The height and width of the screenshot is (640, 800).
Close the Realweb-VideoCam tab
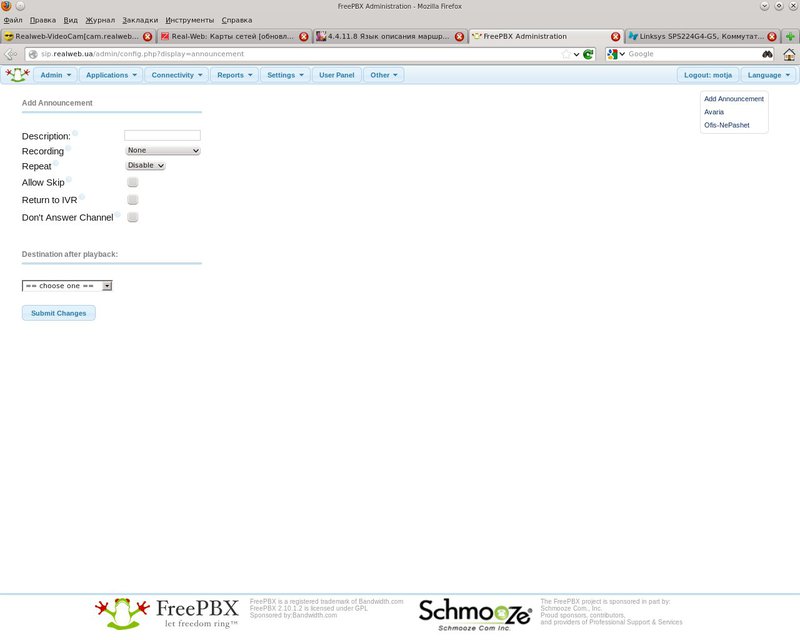tap(147, 37)
